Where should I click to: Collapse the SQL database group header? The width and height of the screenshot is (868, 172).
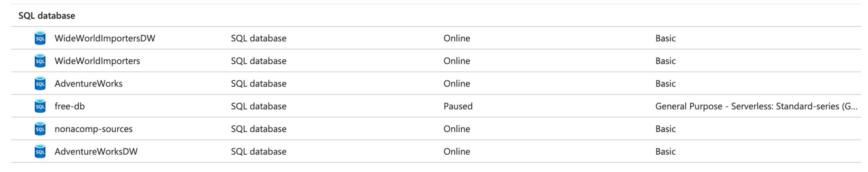click(x=47, y=16)
